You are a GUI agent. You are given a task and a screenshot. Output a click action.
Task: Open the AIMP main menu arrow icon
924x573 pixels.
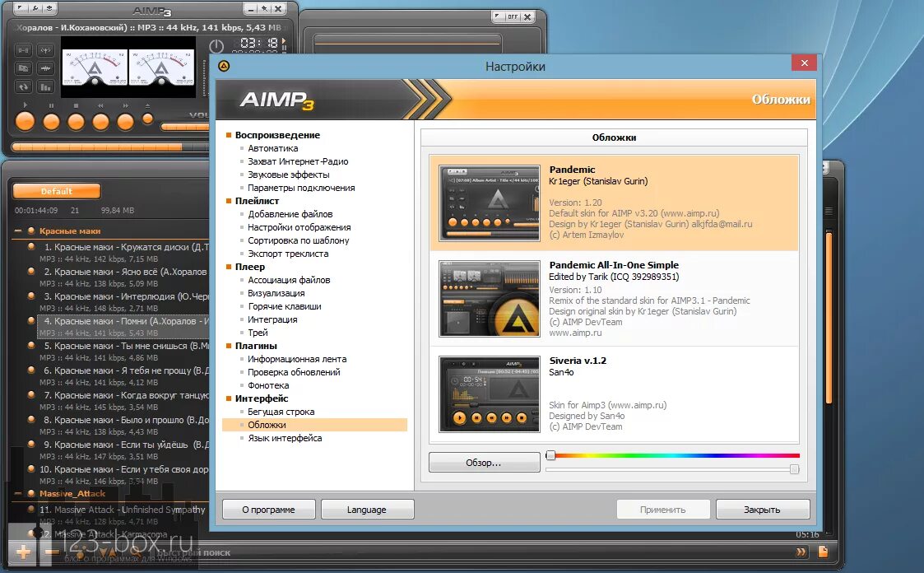click(21, 8)
